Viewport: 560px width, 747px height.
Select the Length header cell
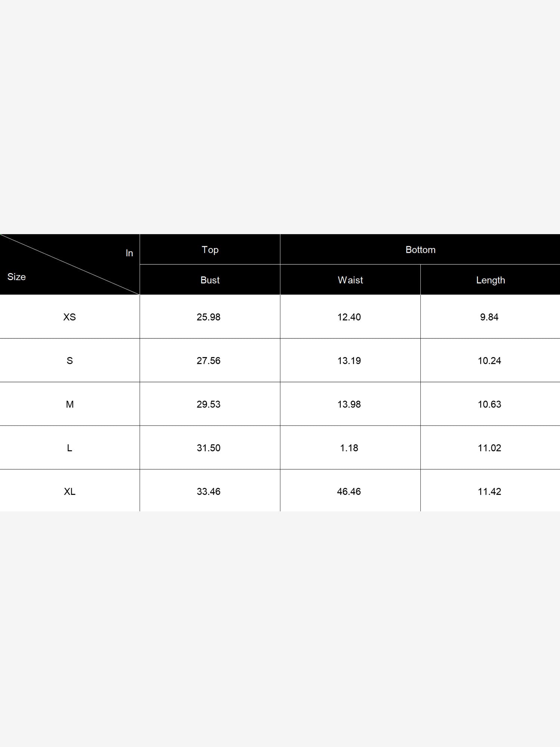pyautogui.click(x=491, y=280)
